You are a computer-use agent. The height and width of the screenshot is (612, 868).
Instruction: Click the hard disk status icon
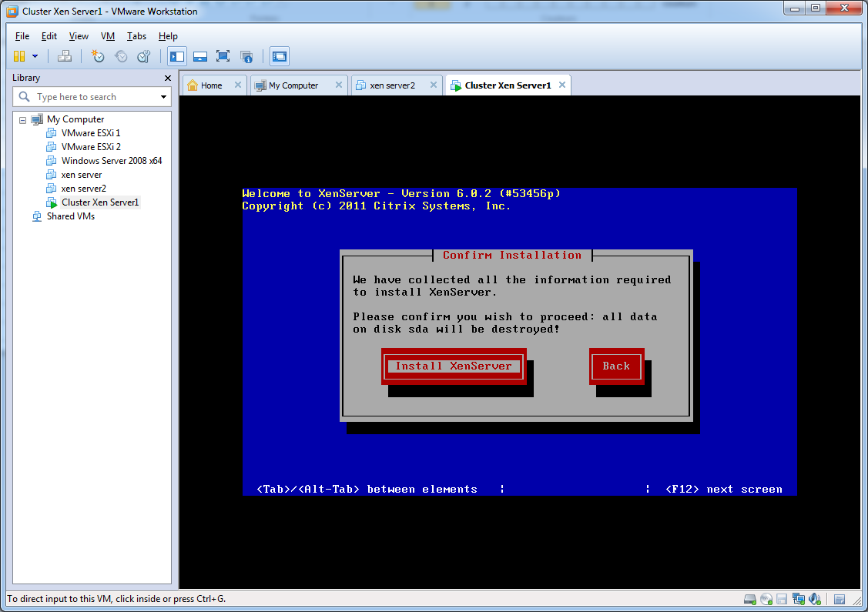tap(749, 599)
